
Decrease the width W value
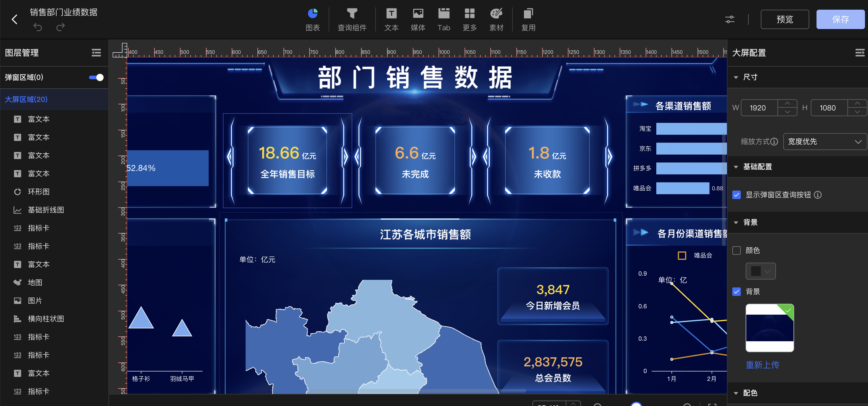[x=787, y=112]
